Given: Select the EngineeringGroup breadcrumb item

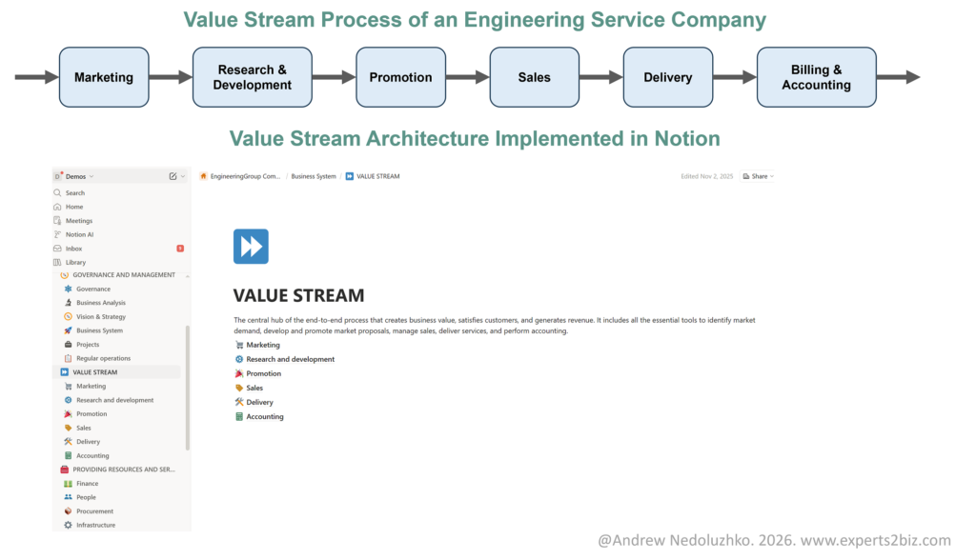Looking at the screenshot, I should pos(244,176).
